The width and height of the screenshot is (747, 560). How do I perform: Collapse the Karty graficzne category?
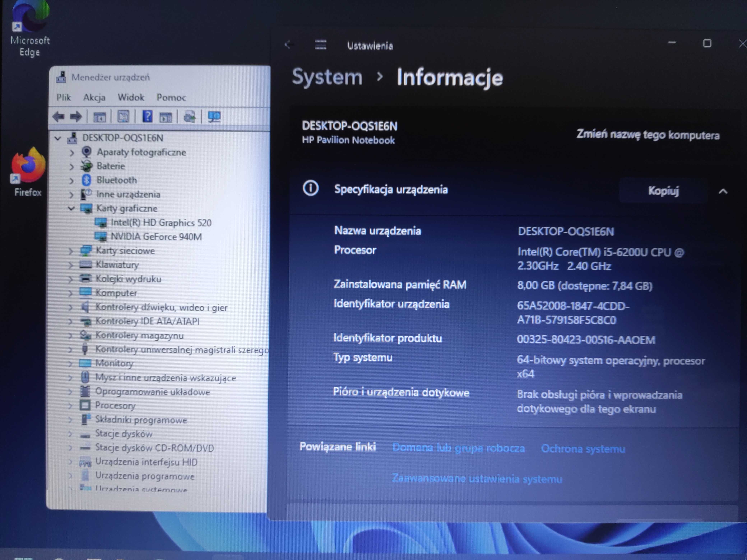tap(71, 208)
